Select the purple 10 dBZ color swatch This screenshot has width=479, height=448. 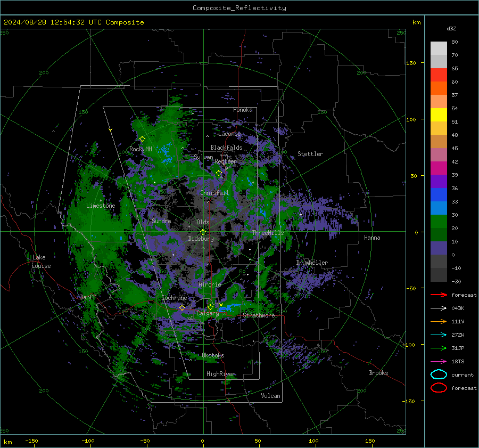point(439,248)
